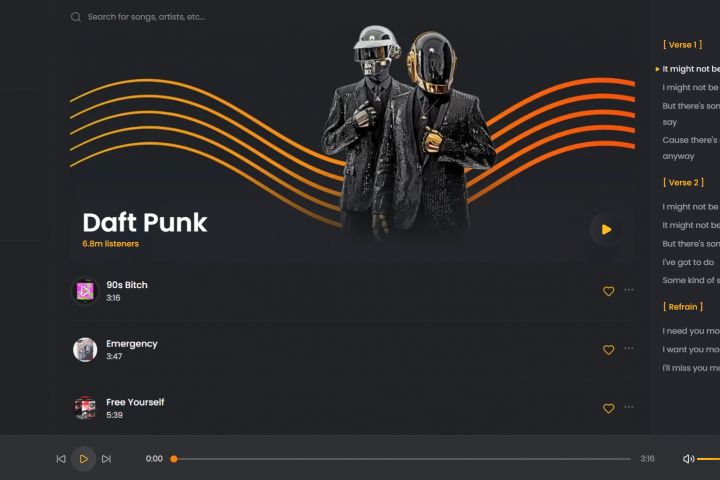Expand the options menu for Free Yourself
The image size is (720, 480).
point(629,407)
